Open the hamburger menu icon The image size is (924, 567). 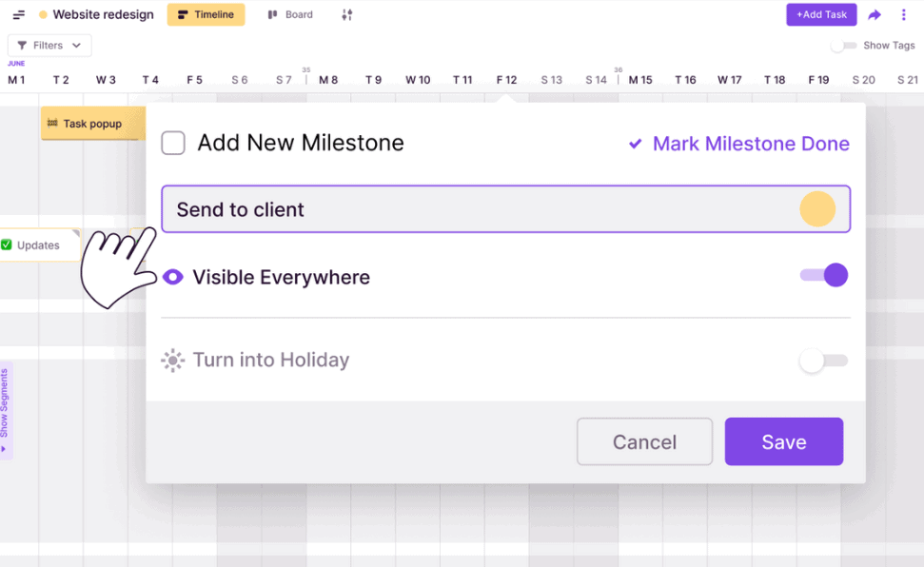pyautogui.click(x=19, y=15)
